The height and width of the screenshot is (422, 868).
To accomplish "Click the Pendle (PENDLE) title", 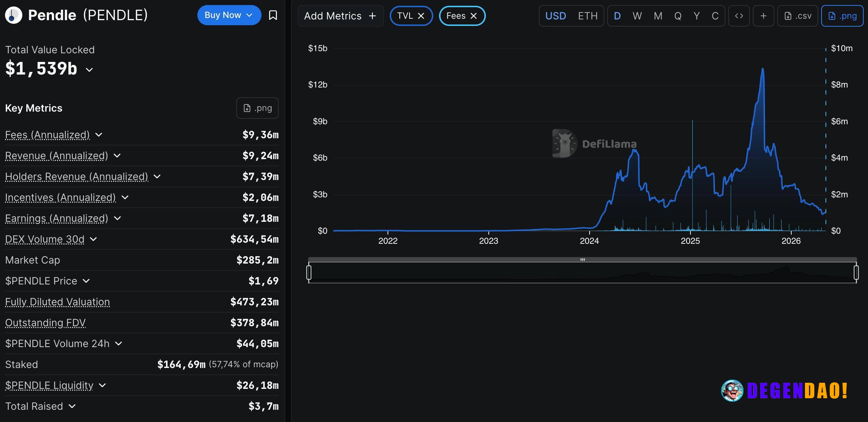I will click(88, 15).
